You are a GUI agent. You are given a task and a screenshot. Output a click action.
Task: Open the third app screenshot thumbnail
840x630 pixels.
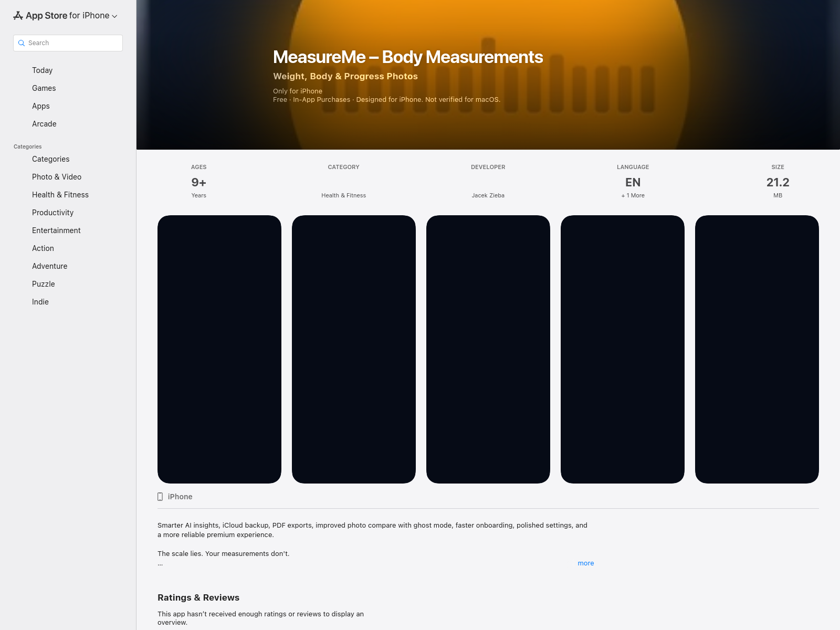(488, 349)
